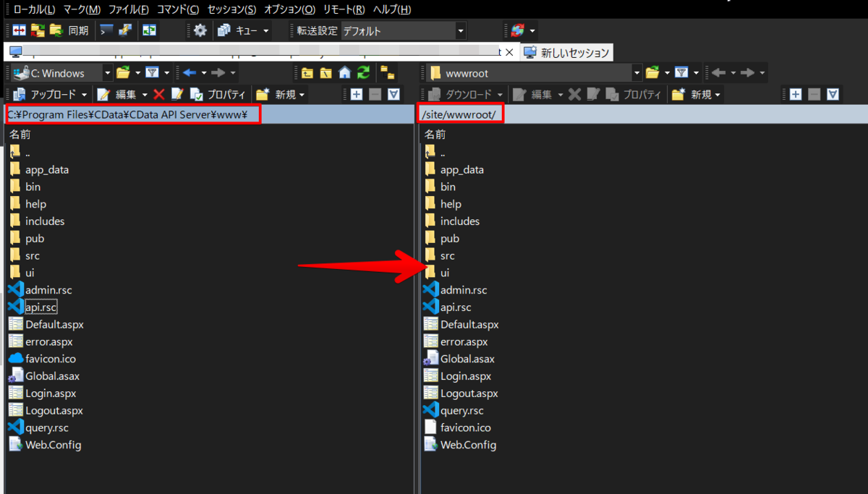Open preferences via the gear icon

tap(200, 30)
